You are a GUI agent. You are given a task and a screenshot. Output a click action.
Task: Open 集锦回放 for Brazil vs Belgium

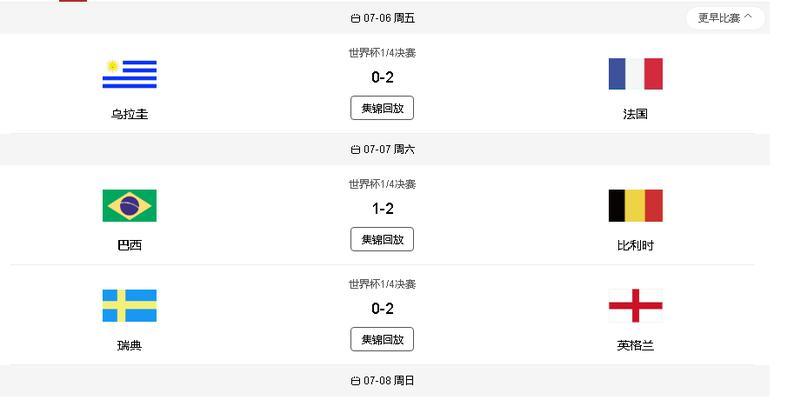tap(382, 239)
